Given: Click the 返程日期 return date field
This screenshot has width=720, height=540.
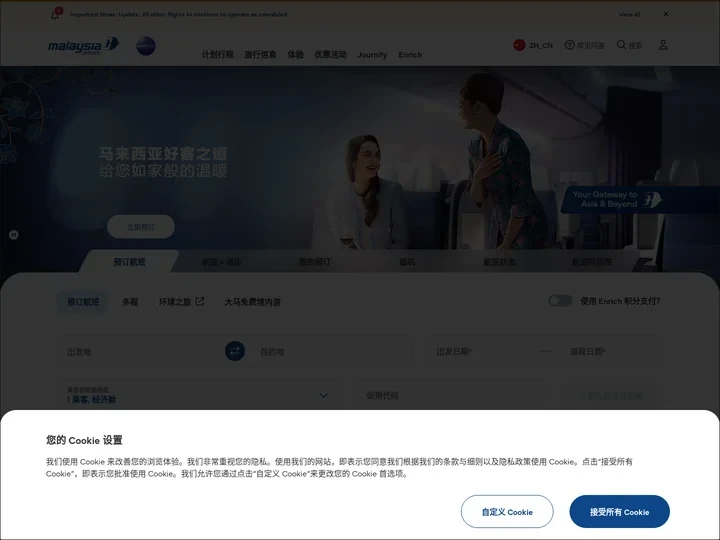Looking at the screenshot, I should [609, 352].
